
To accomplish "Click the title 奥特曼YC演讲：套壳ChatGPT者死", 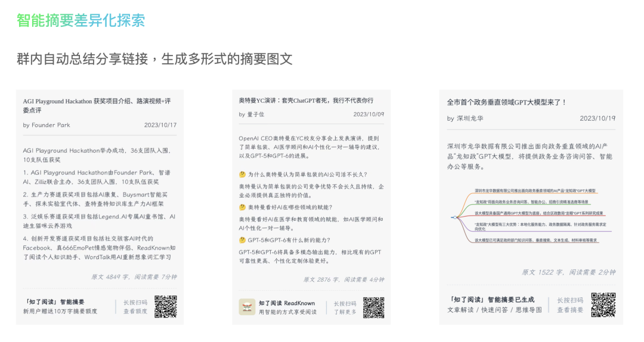I will 306,100.
